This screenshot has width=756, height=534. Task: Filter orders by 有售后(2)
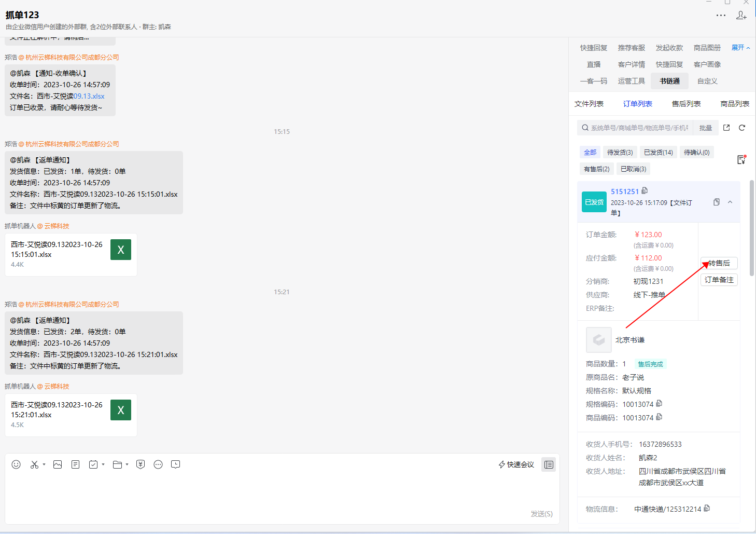597,169
